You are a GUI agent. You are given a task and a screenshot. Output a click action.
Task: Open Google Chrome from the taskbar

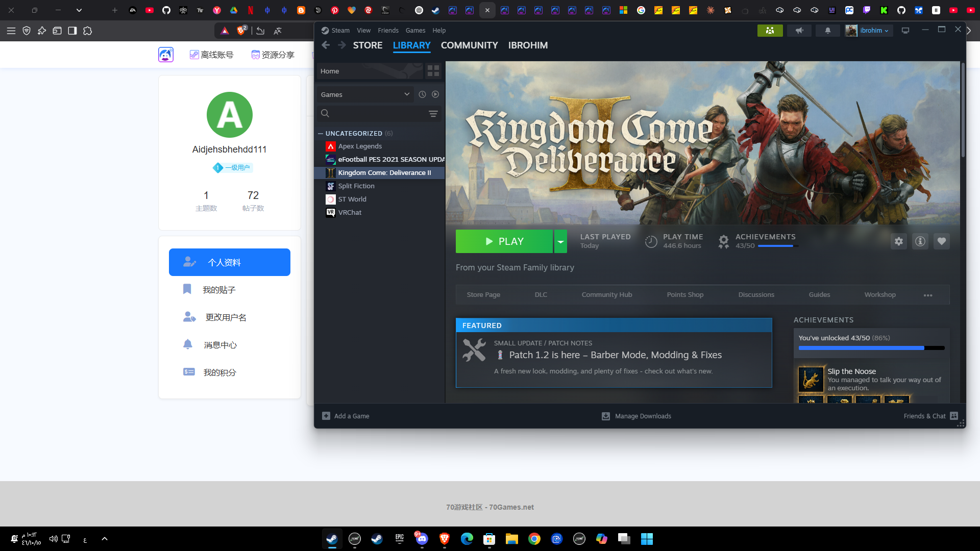534,539
